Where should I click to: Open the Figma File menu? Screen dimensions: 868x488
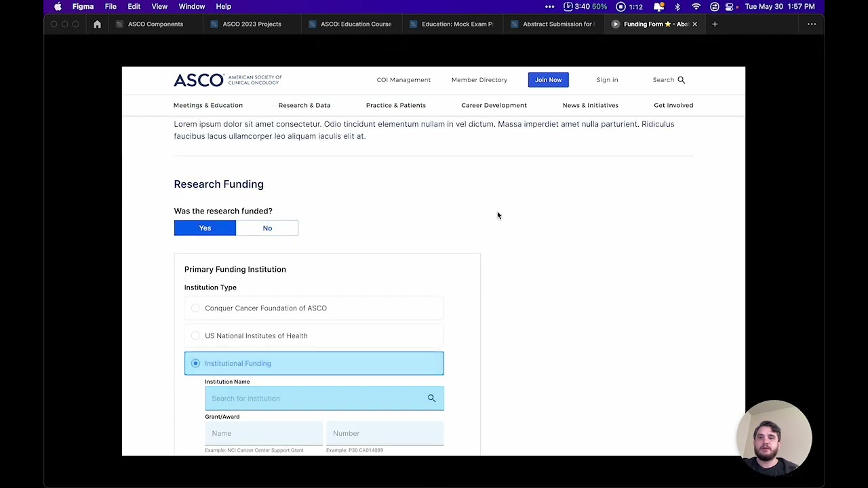click(x=111, y=7)
